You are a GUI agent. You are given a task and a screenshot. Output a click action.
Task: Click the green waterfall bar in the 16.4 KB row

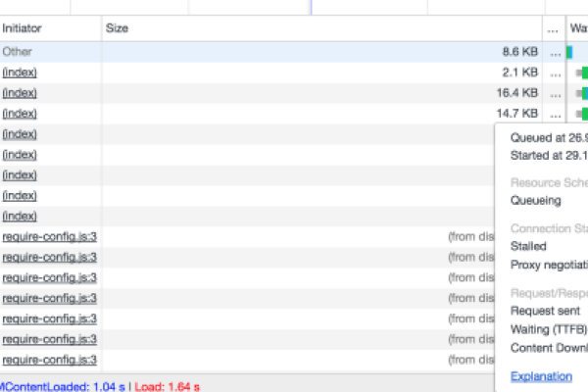[x=581, y=93]
